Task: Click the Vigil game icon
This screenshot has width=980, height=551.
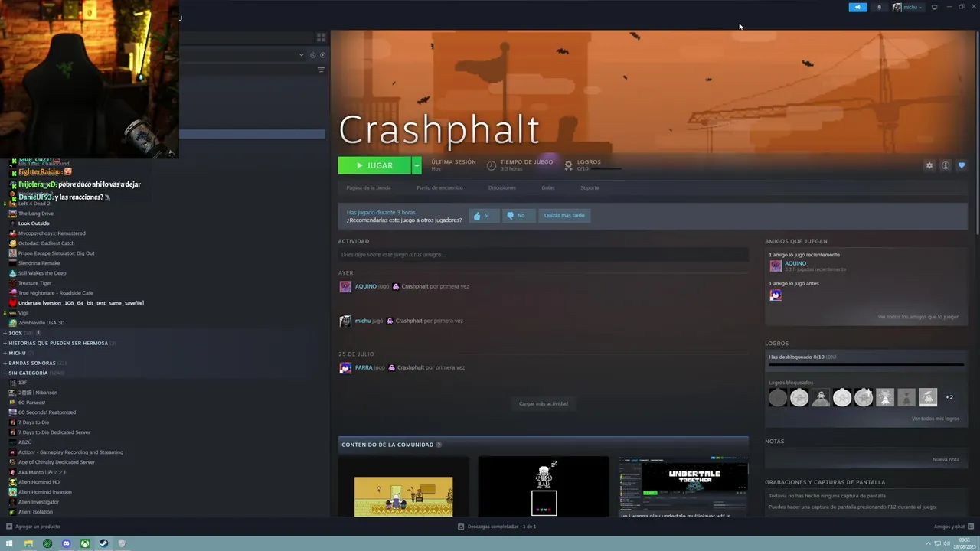Action: pyautogui.click(x=12, y=313)
